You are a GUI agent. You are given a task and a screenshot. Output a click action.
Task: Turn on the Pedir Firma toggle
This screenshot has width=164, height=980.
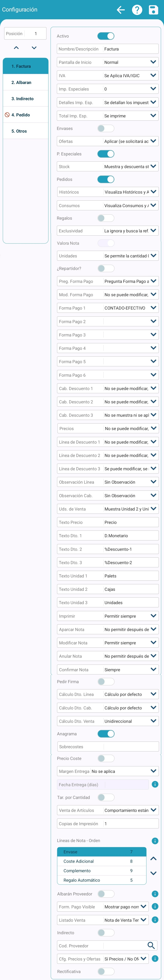coord(106,681)
